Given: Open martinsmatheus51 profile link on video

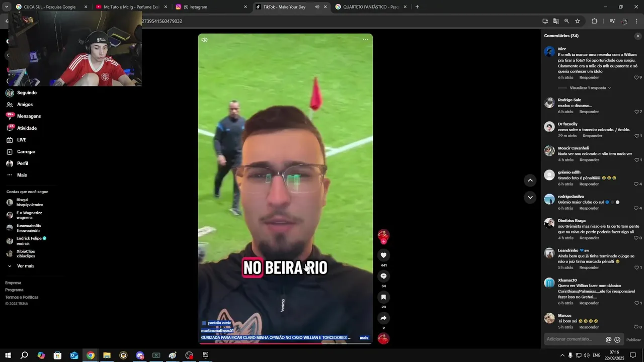Looking at the screenshot, I should (217, 330).
